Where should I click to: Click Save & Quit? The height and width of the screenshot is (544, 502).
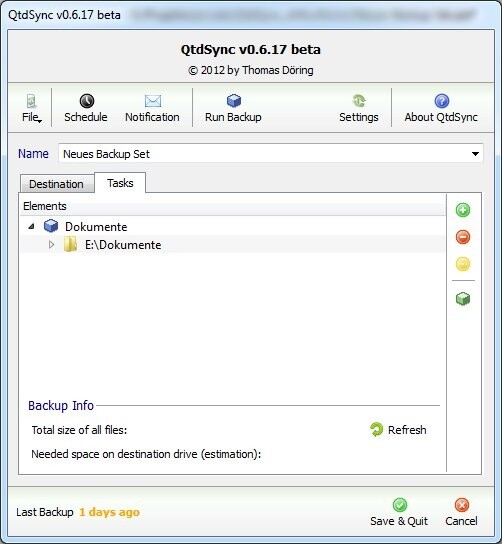(x=399, y=513)
